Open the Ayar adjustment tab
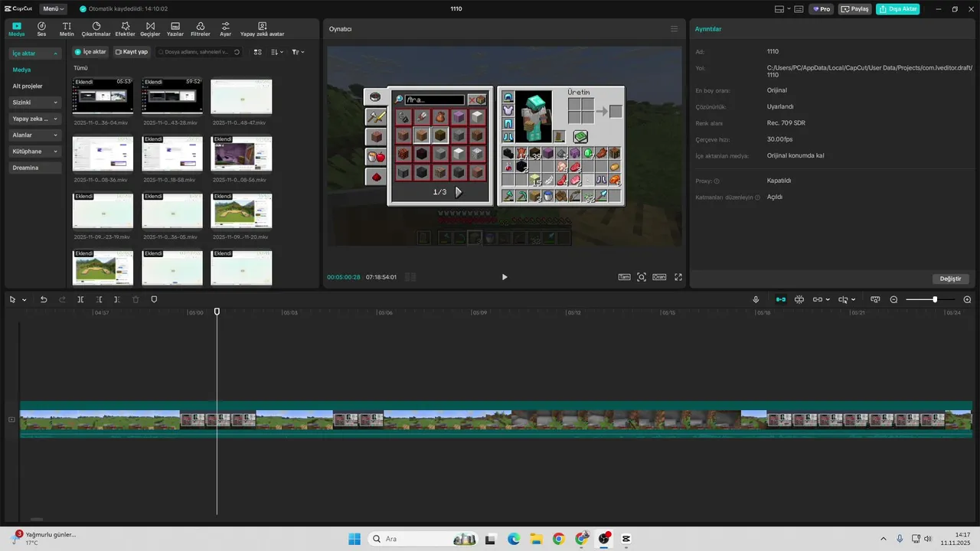Image resolution: width=980 pixels, height=551 pixels. (225, 29)
